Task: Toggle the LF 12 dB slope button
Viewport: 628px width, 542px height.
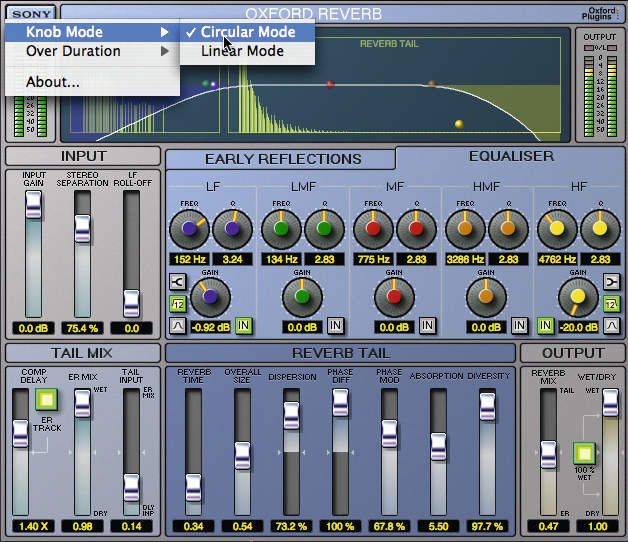Action: tap(177, 304)
